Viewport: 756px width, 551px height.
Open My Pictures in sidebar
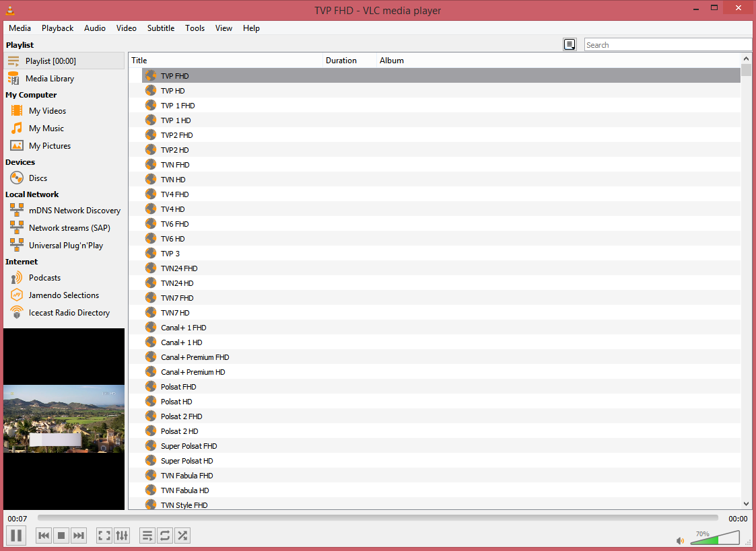pos(64,145)
